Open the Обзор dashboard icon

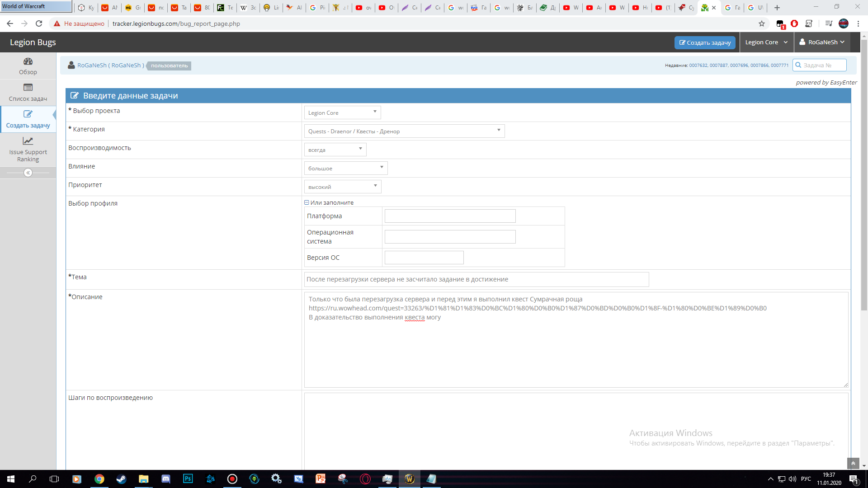click(28, 61)
